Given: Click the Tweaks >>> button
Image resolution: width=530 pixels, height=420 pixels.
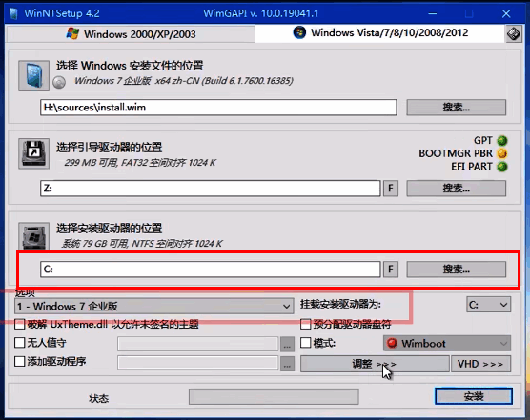Looking at the screenshot, I should 375,364.
